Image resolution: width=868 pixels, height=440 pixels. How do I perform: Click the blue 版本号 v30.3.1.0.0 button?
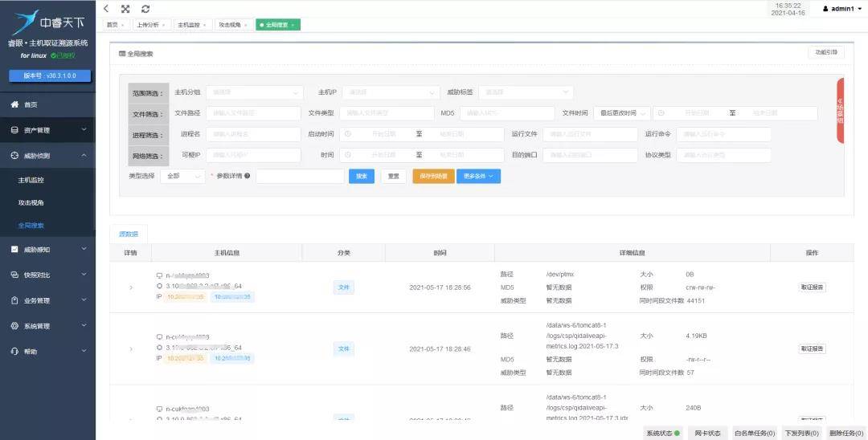click(50, 75)
